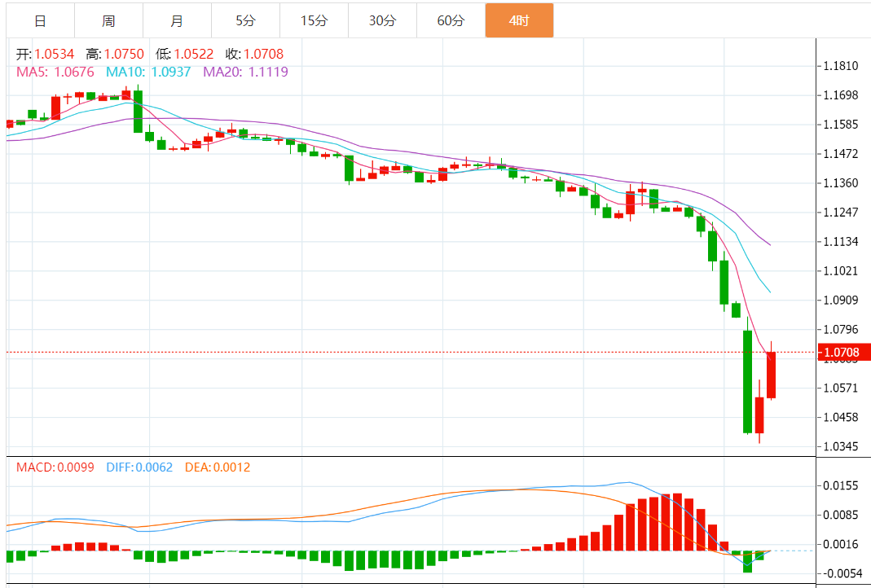Click the 1.1472 price axis label
The width and height of the screenshot is (871, 588).
coord(841,154)
